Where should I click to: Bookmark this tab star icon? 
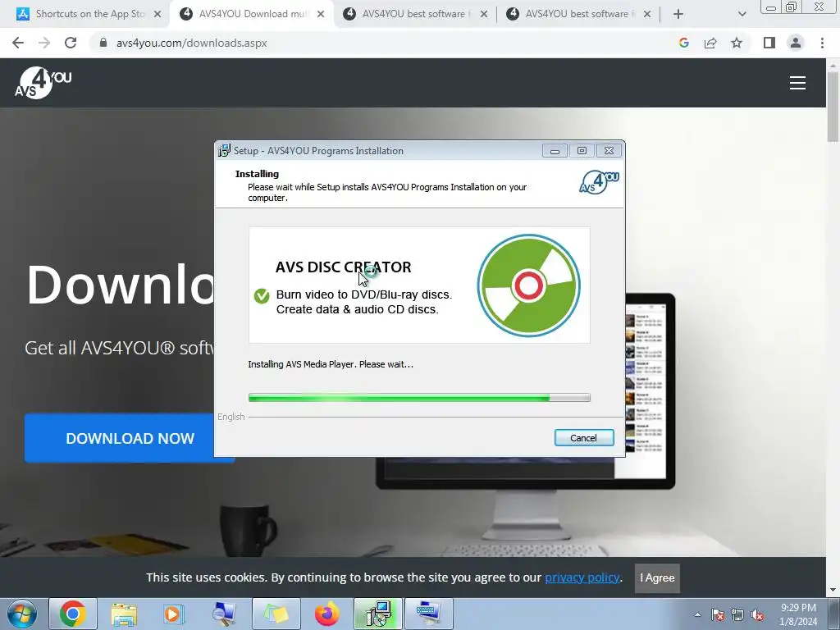(737, 43)
